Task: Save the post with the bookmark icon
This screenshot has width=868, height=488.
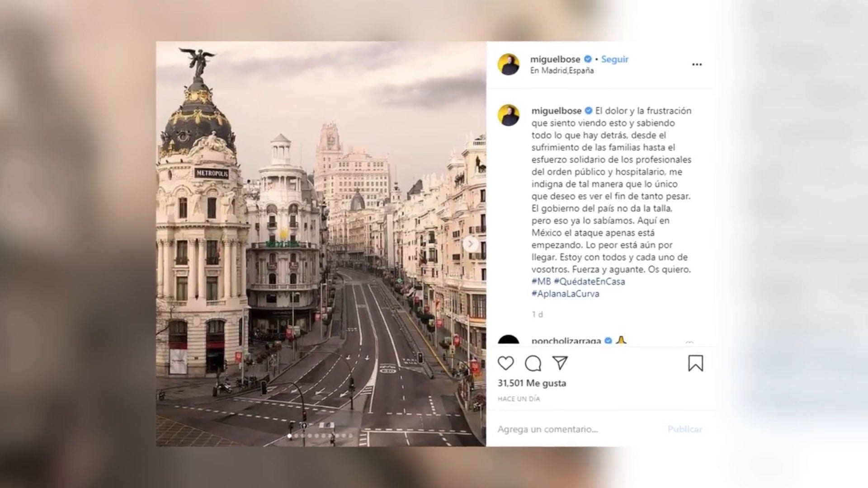Action: [x=695, y=363]
